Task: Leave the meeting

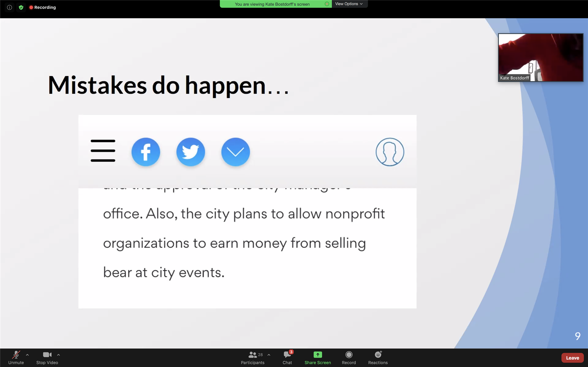Action: tap(572, 358)
